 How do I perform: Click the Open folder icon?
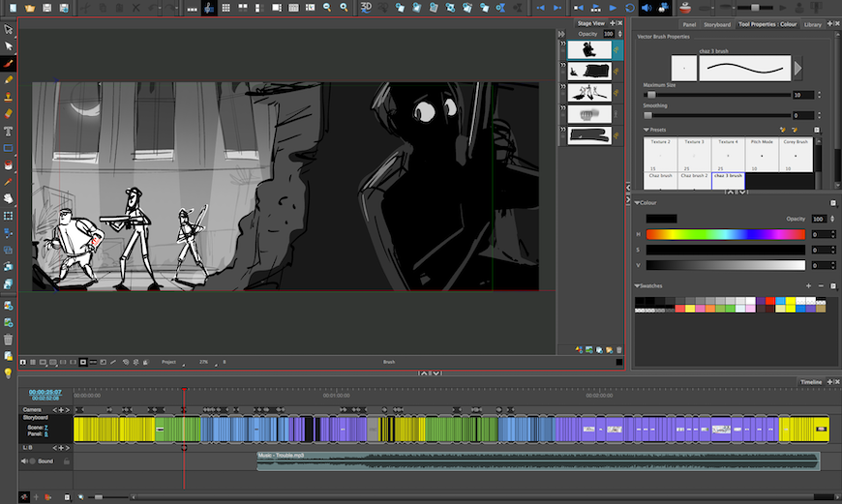[x=30, y=8]
